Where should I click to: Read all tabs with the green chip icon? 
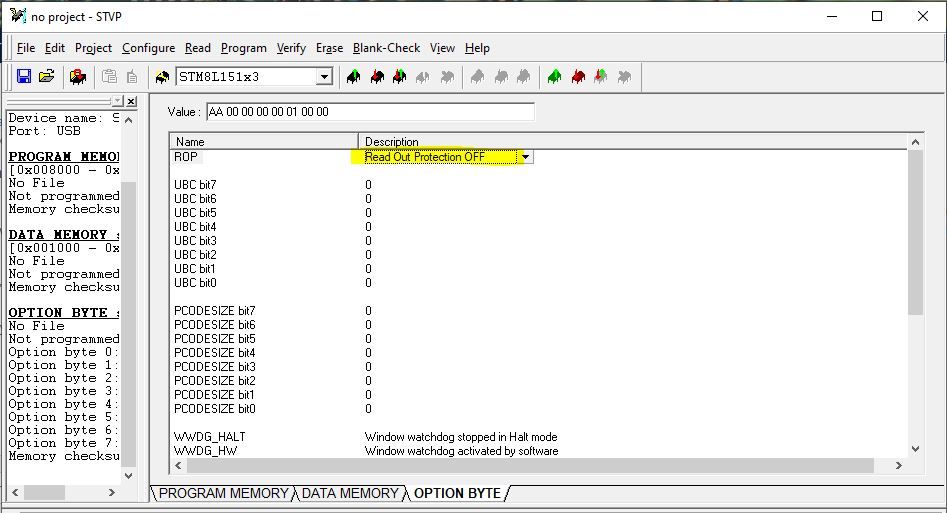(554, 77)
